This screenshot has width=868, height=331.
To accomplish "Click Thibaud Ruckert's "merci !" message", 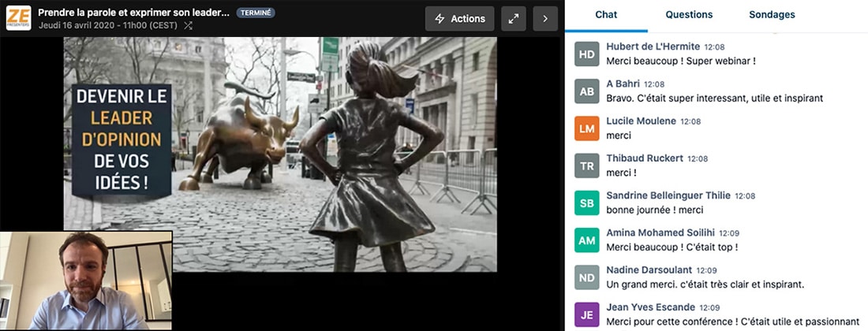I will point(621,173).
